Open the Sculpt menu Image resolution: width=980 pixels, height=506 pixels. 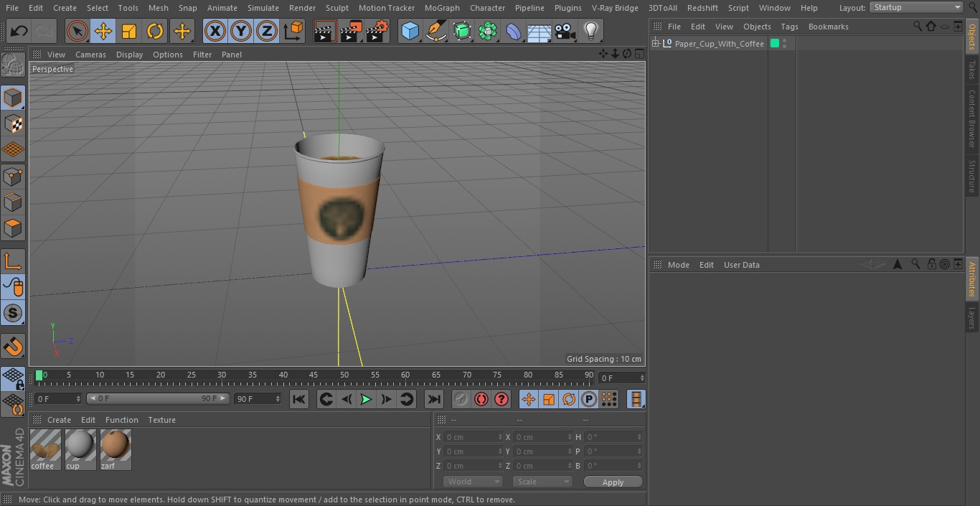[x=337, y=8]
